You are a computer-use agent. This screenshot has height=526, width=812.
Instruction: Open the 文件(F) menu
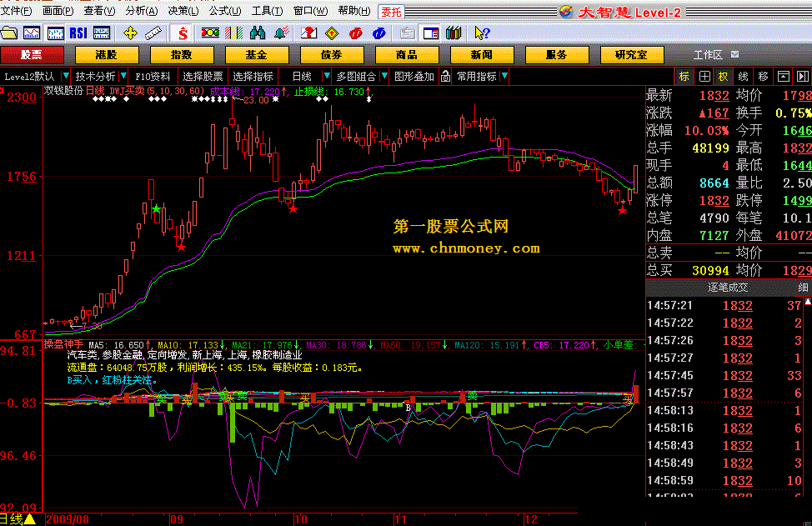16,11
